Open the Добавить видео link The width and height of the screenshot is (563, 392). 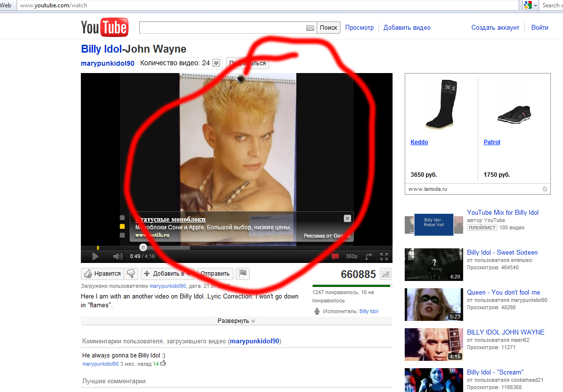[x=407, y=27]
